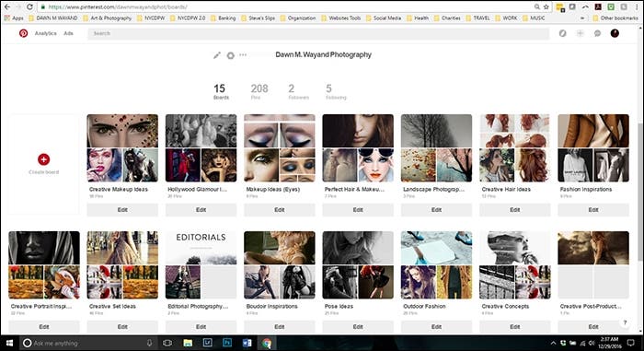Open the Creative Portrait Inspiration board thumbnail

[44, 265]
